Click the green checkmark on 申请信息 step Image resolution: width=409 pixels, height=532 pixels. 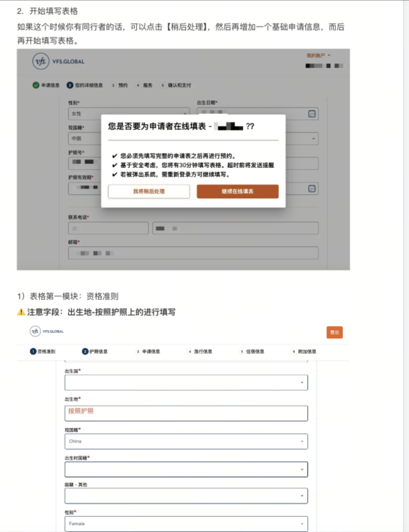(35, 85)
